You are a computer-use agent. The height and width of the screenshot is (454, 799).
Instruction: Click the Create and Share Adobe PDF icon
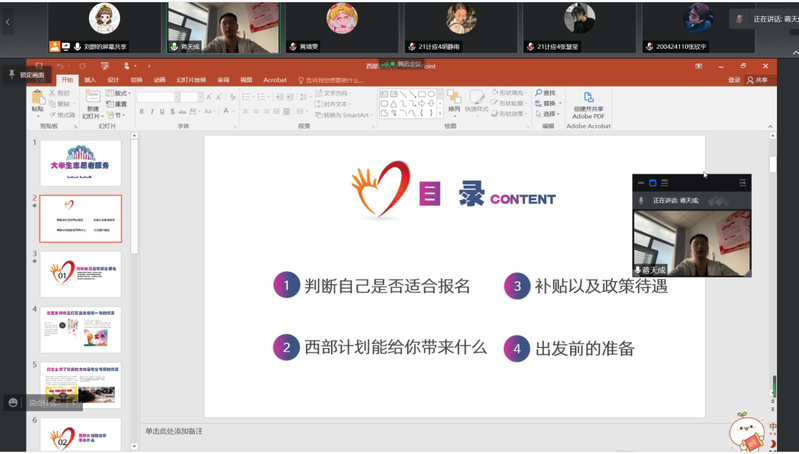588,101
